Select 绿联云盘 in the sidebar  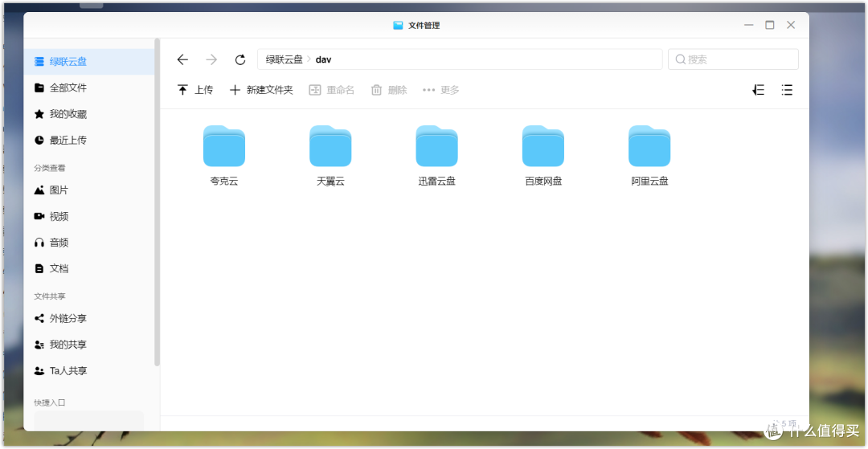pyautogui.click(x=89, y=61)
